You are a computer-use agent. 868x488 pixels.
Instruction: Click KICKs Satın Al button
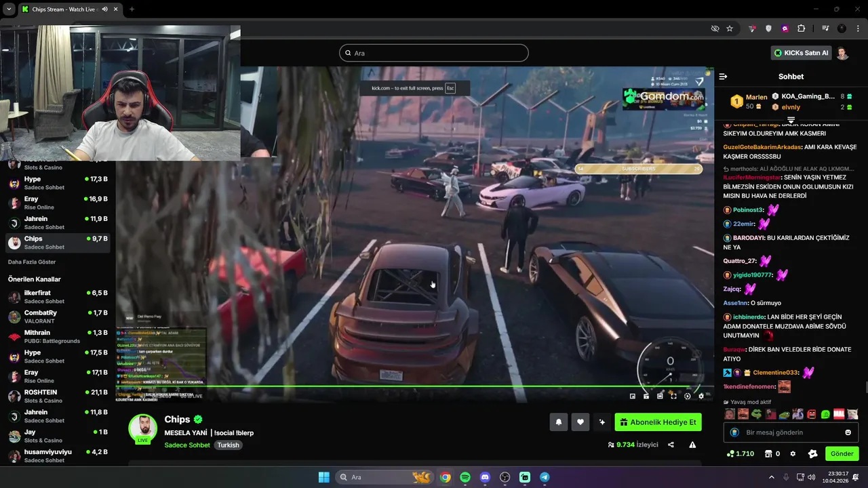801,53
